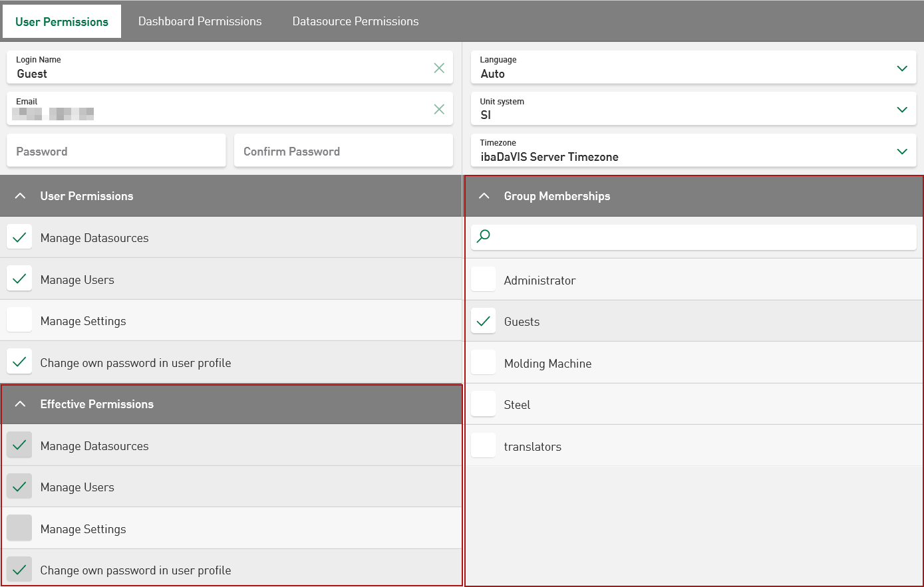Collapse the Effective Permissions section
924x587 pixels.
pyautogui.click(x=21, y=404)
